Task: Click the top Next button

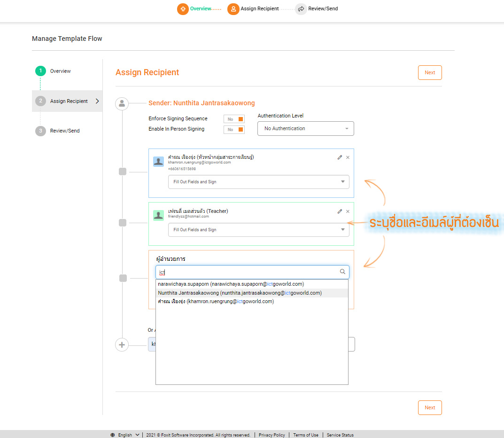Action: (430, 73)
